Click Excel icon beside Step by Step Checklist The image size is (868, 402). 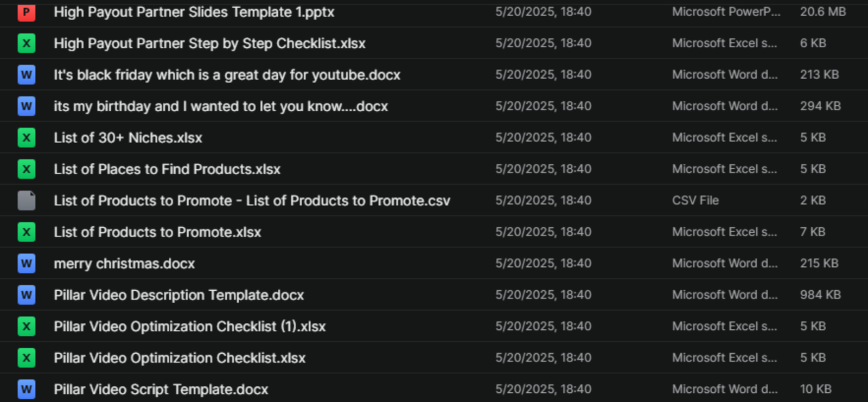(x=26, y=43)
